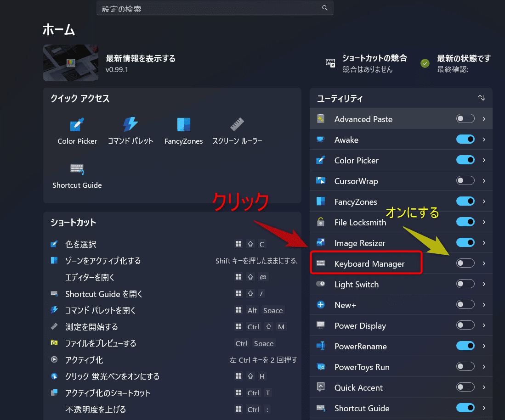Screen dimensions: 505x420
Task: Enable the CursorWrap toggle
Action: coord(465,180)
